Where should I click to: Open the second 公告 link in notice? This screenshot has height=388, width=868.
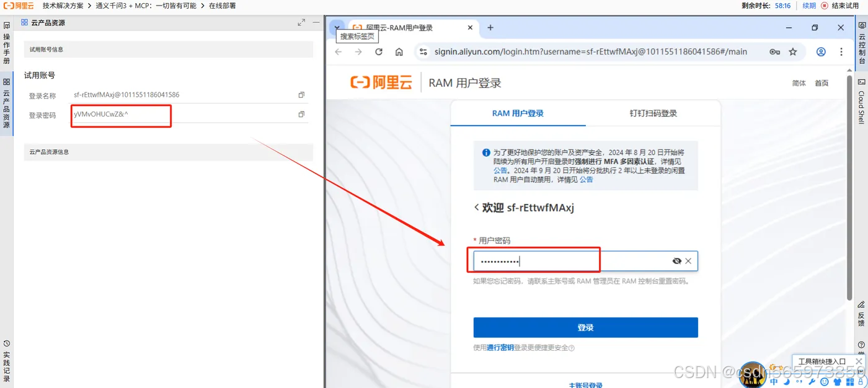[587, 180]
